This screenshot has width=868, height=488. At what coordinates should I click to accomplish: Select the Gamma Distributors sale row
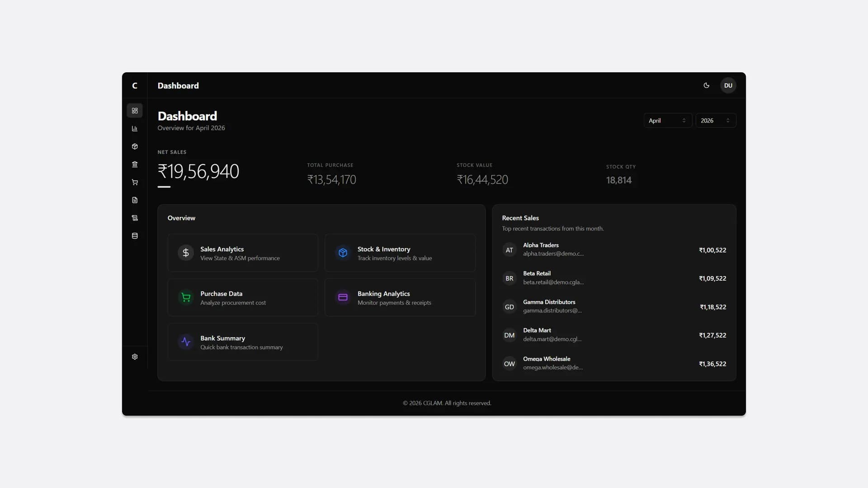(x=614, y=307)
